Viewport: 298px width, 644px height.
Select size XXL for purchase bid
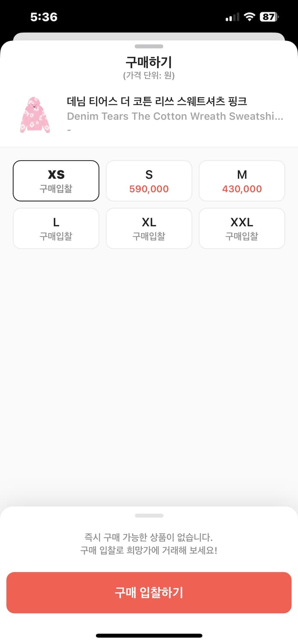pos(242,228)
